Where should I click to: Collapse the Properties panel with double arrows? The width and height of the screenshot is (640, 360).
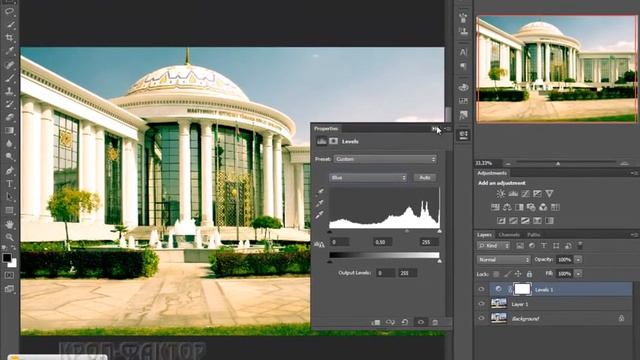[435, 129]
